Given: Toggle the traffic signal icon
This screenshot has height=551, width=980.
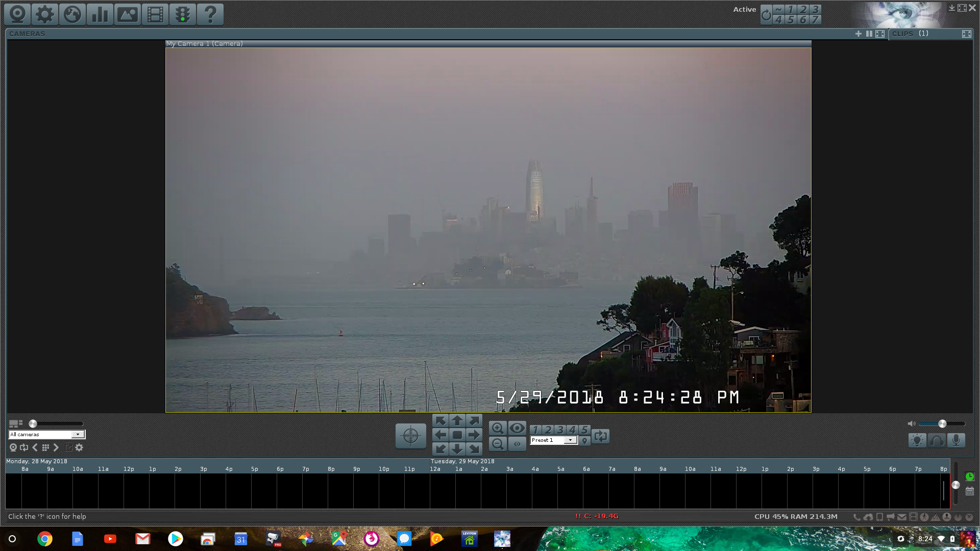Looking at the screenshot, I should point(183,14).
